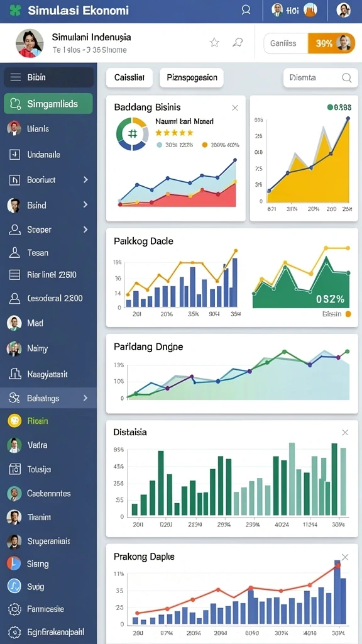Select the Tesan person icon item
The height and width of the screenshot is (644, 362).
(14, 253)
